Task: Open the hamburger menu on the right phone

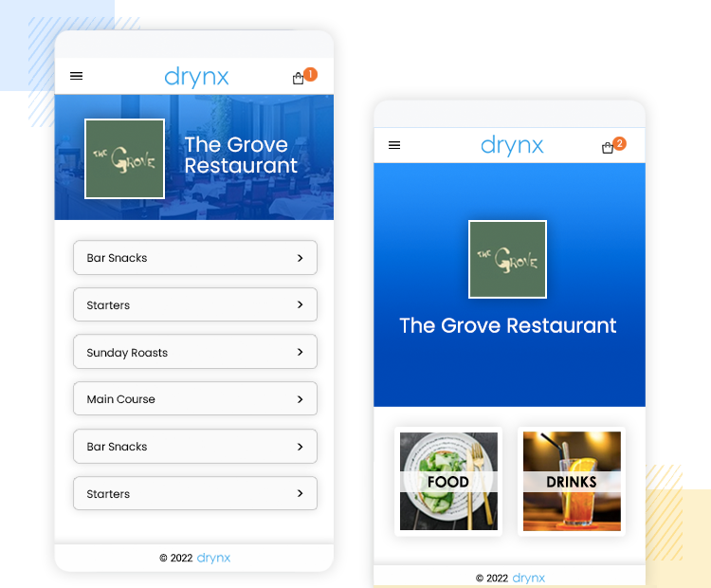Action: 394,145
